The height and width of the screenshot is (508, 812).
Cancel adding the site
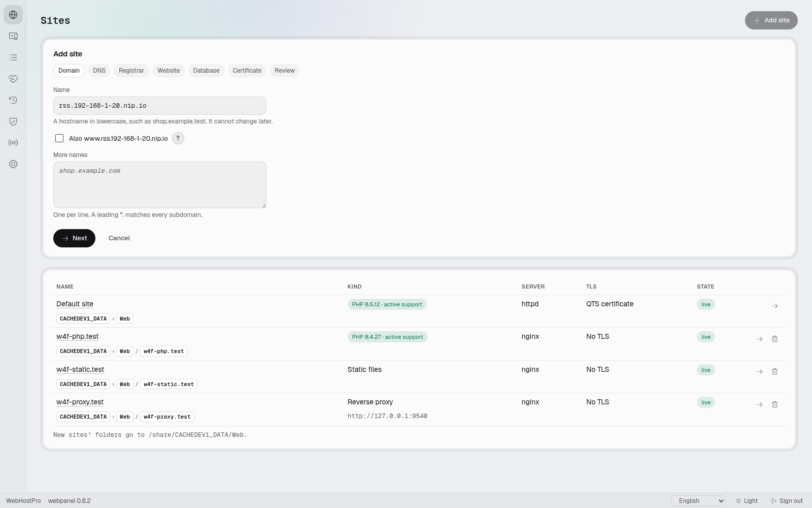(119, 238)
